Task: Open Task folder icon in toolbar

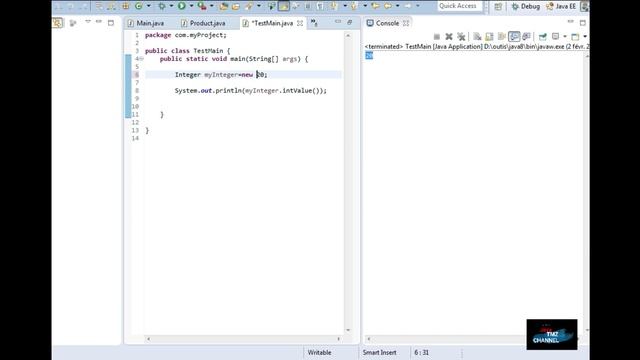Action: [x=236, y=6]
